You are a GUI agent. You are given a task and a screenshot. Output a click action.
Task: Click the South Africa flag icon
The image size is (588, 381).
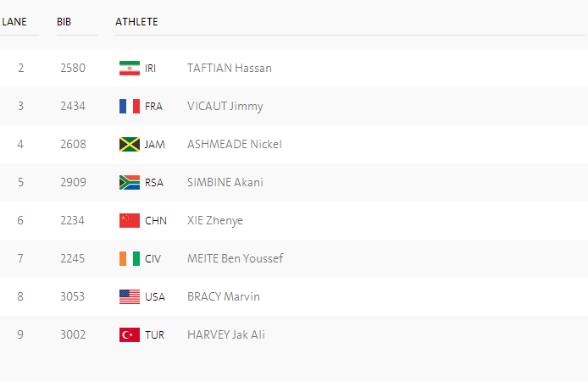(x=130, y=182)
